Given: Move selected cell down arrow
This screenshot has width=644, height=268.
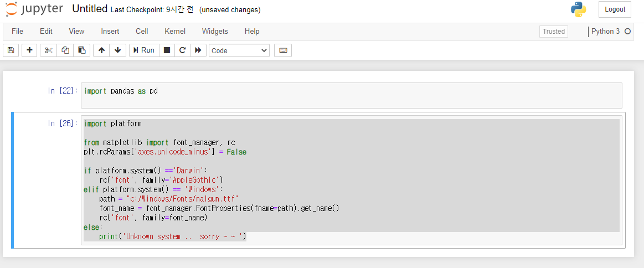Looking at the screenshot, I should click(118, 50).
